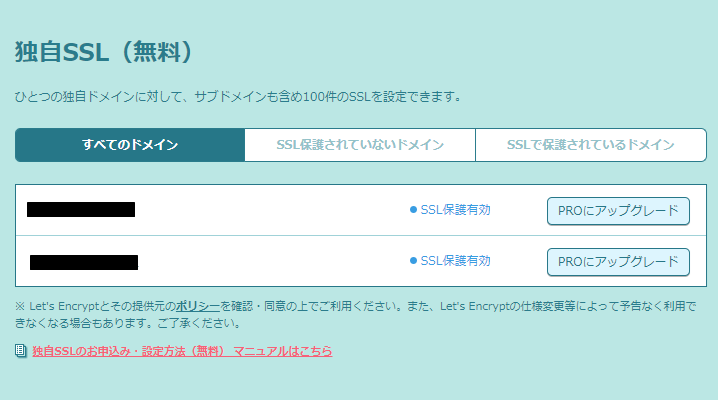Click the ご了承ください text ending the footnote
Image resolution: width=718 pixels, height=400 pixels.
200,323
